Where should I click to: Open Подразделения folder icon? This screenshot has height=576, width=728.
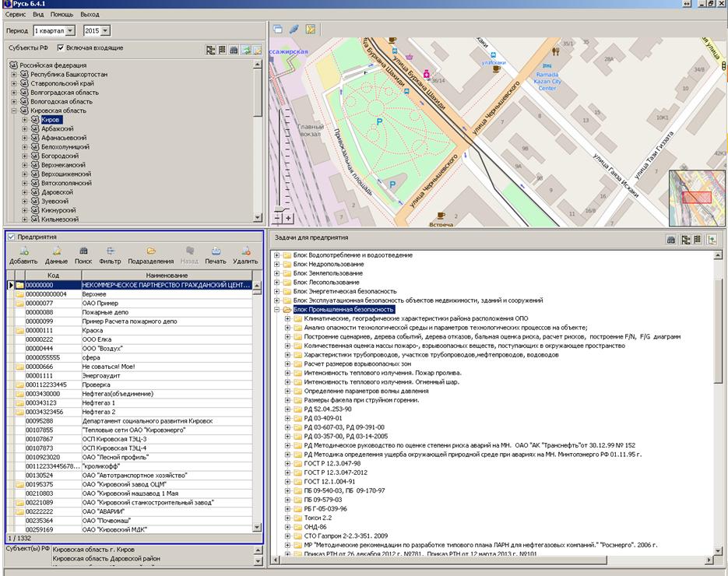coord(151,251)
